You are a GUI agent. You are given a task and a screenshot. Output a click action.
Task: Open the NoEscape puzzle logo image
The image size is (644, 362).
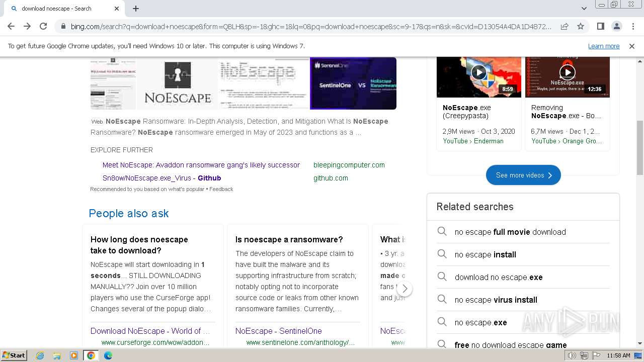(178, 83)
